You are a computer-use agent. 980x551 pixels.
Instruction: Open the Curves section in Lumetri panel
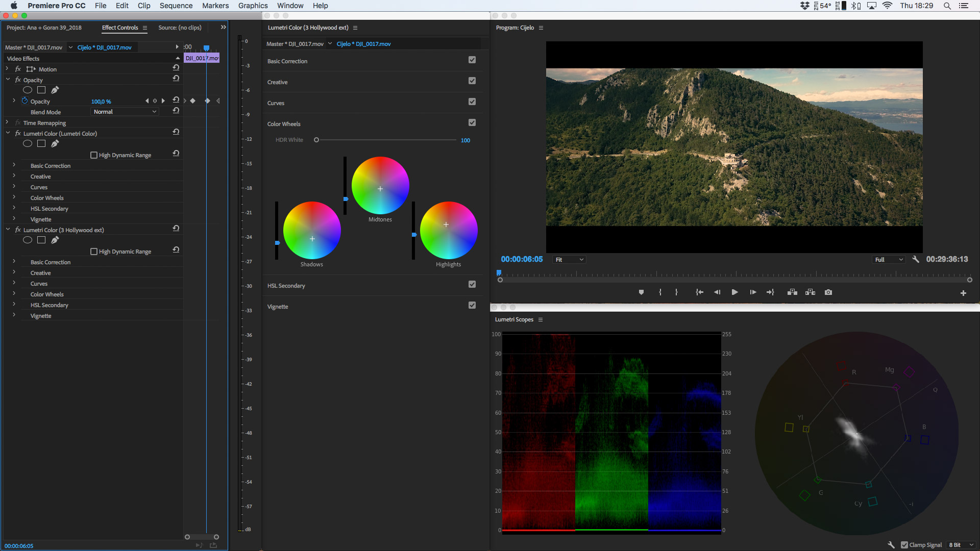(276, 103)
